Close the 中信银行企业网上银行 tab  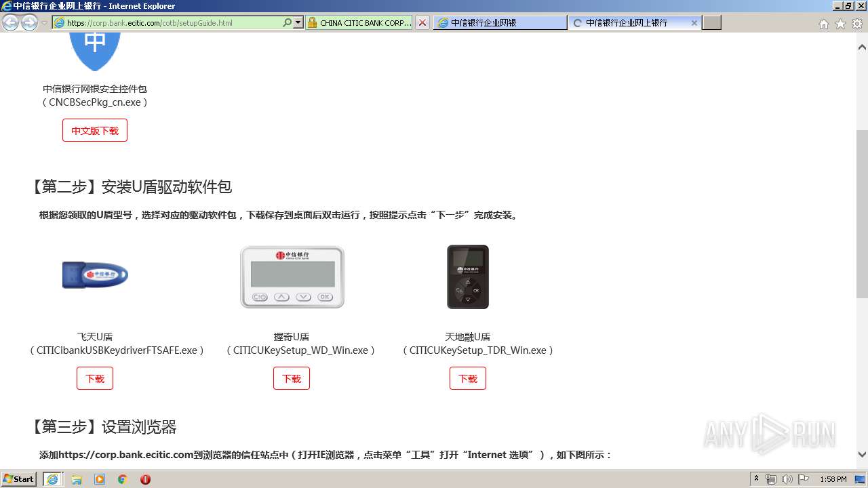pos(694,22)
